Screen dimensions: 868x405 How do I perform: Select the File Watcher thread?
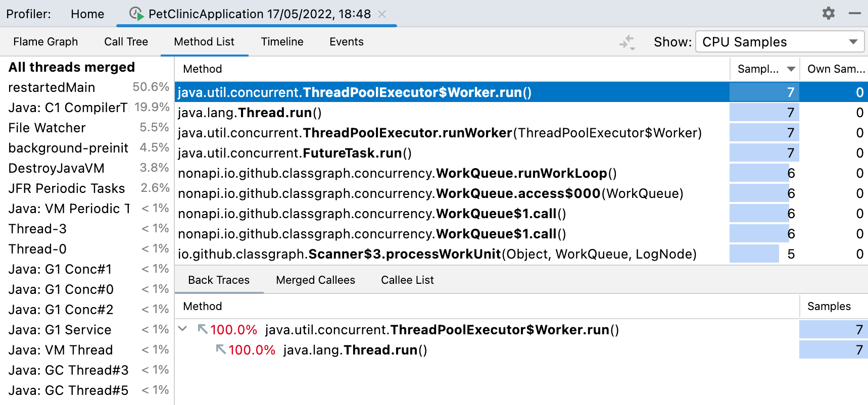87,128
